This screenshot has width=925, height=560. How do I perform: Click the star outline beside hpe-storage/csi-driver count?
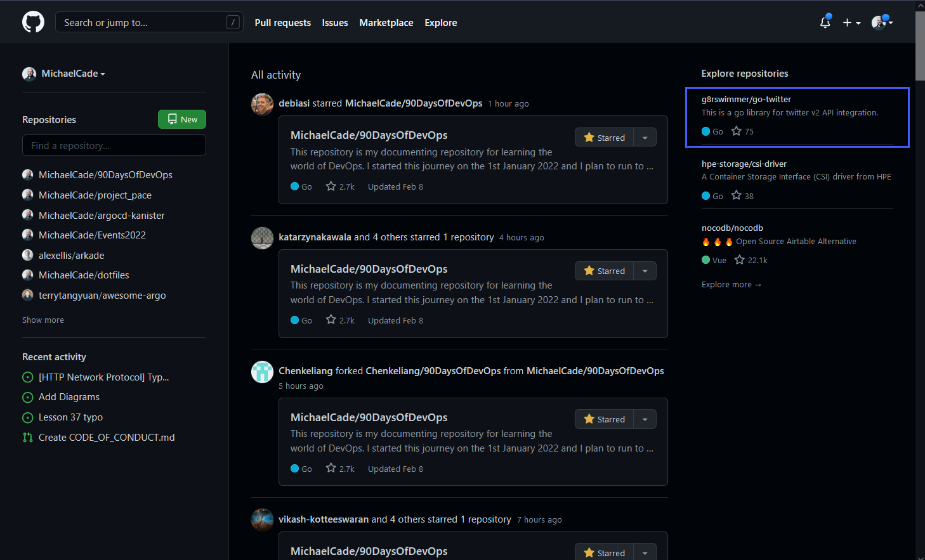(x=735, y=196)
